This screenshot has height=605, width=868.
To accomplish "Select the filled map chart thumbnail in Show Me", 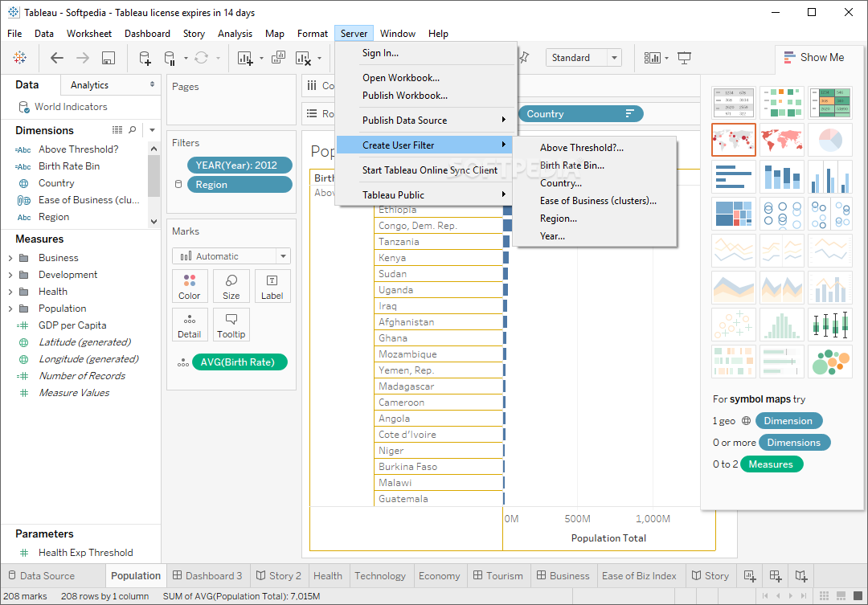I will coord(782,140).
